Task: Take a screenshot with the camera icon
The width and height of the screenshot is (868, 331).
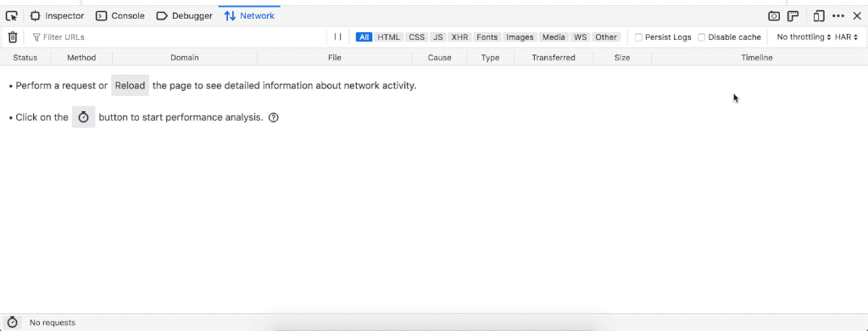Action: pos(774,16)
